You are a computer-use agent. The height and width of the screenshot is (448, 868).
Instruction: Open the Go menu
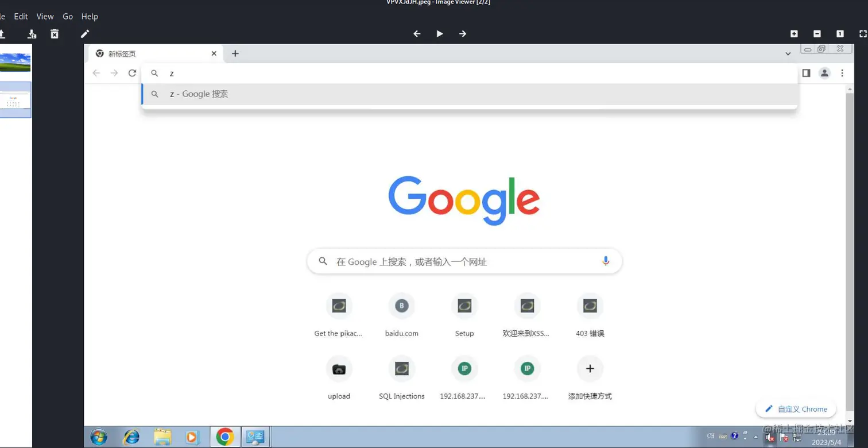(x=68, y=16)
